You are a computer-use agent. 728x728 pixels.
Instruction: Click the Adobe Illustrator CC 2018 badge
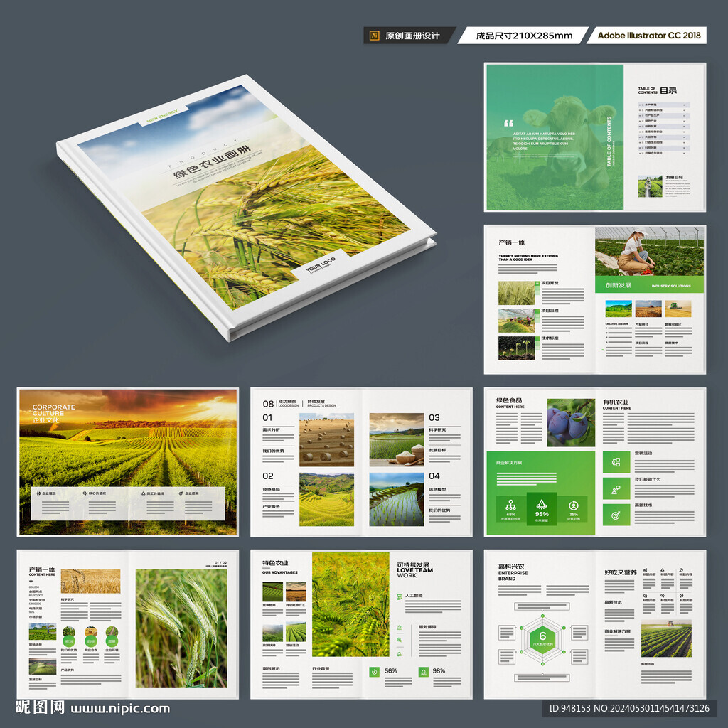[648, 36]
